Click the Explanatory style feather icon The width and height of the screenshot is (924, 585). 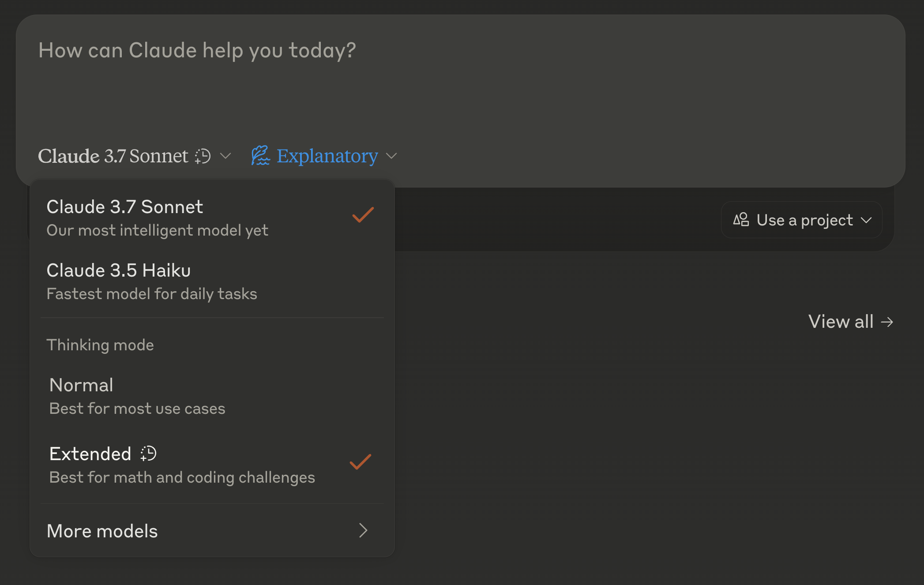[x=260, y=156]
